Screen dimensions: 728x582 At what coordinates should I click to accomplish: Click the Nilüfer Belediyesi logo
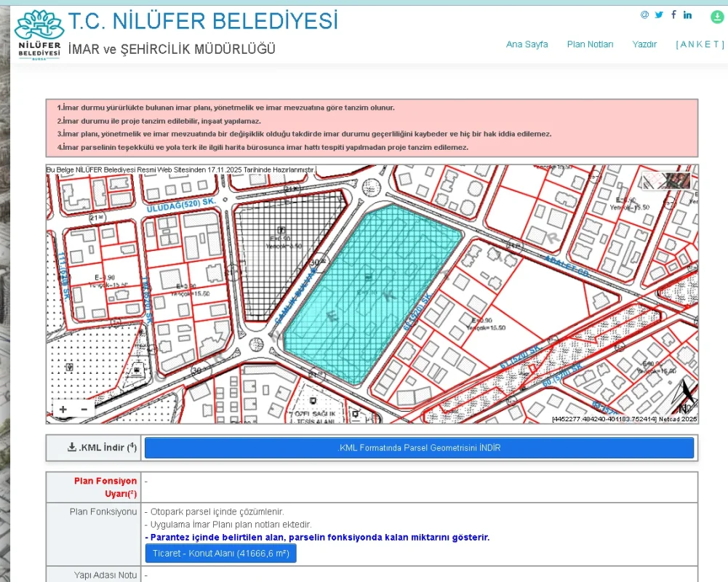(x=39, y=35)
